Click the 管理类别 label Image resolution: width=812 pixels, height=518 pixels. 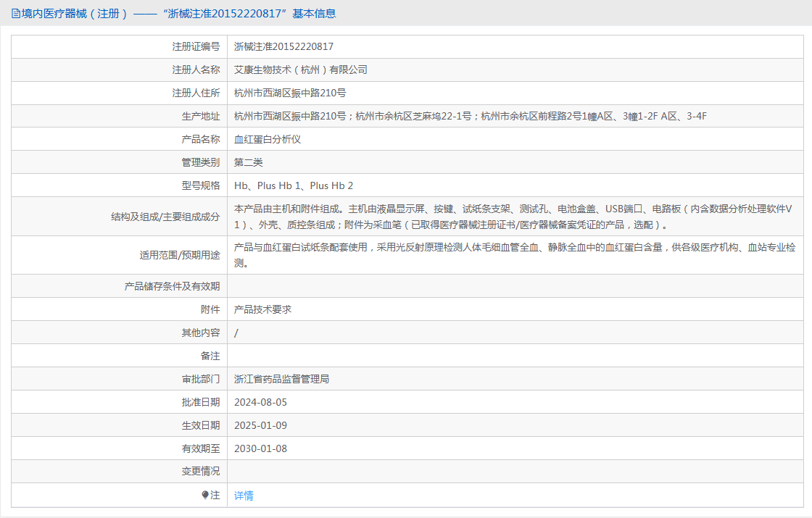coord(200,162)
